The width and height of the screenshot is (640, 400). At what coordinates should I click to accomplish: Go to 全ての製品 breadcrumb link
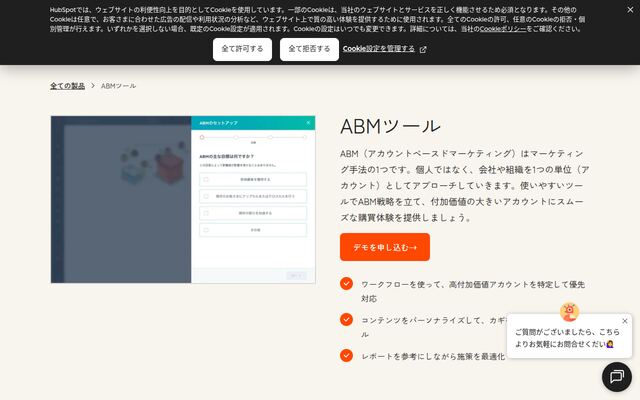pyautogui.click(x=67, y=86)
